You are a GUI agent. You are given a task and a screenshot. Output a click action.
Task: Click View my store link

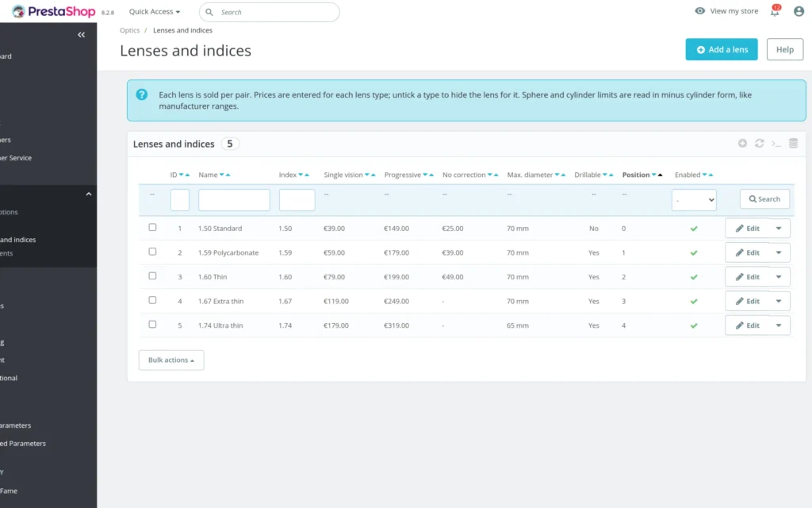(726, 11)
